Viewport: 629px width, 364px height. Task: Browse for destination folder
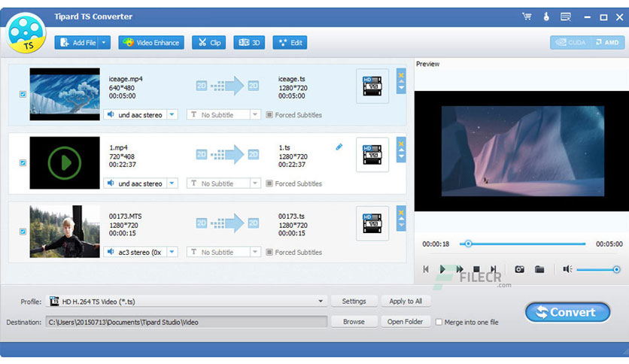click(354, 321)
